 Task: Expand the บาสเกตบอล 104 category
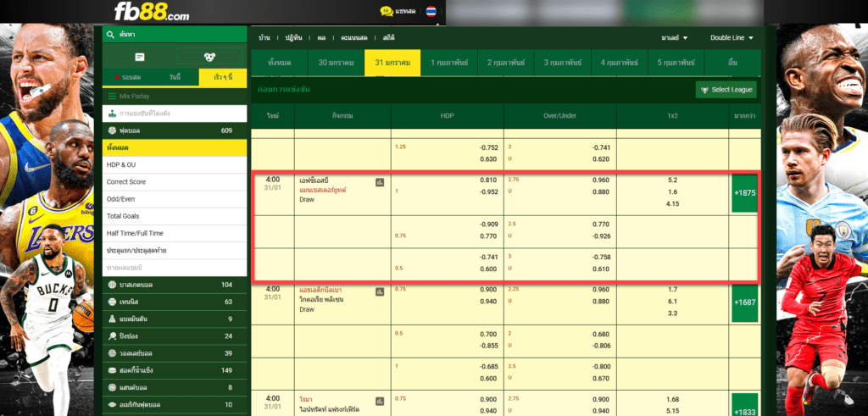point(175,285)
